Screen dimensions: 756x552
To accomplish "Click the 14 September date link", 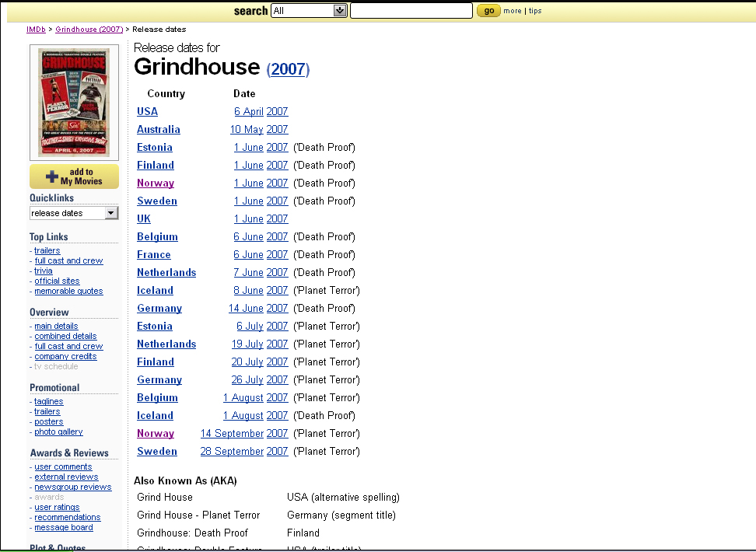I will [232, 434].
